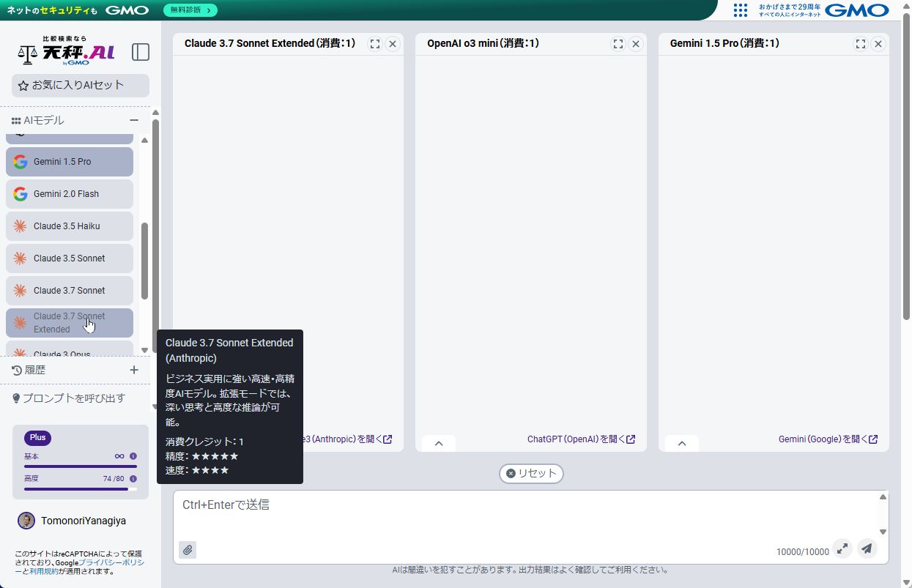Click the TomonoriYanagiya username

coord(84,521)
